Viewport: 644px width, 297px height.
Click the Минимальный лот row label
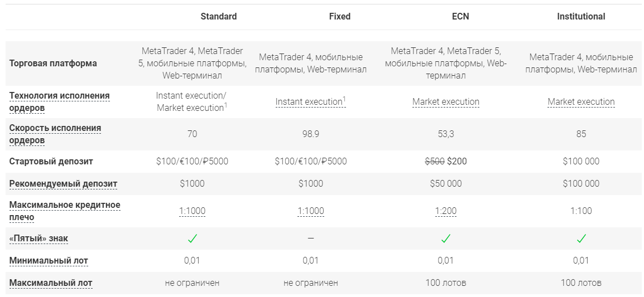coord(49,260)
